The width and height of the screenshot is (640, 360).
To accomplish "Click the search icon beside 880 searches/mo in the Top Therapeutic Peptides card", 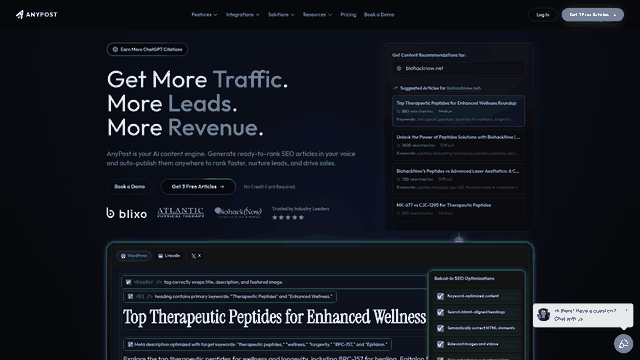I will coord(398,111).
